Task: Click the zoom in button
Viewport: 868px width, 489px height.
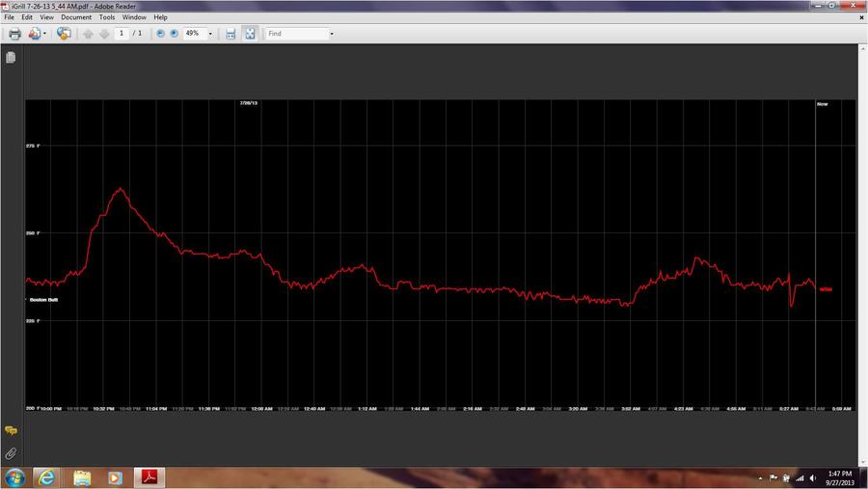Action: (174, 34)
